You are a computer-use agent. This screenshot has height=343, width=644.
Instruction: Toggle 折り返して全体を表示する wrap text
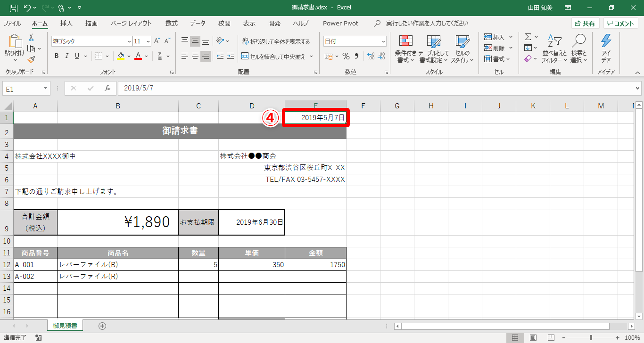pyautogui.click(x=276, y=41)
